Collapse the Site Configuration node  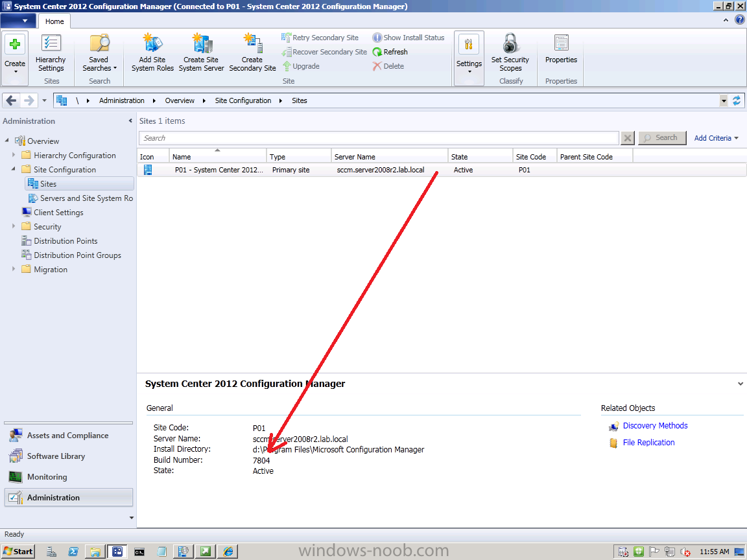coord(14,169)
